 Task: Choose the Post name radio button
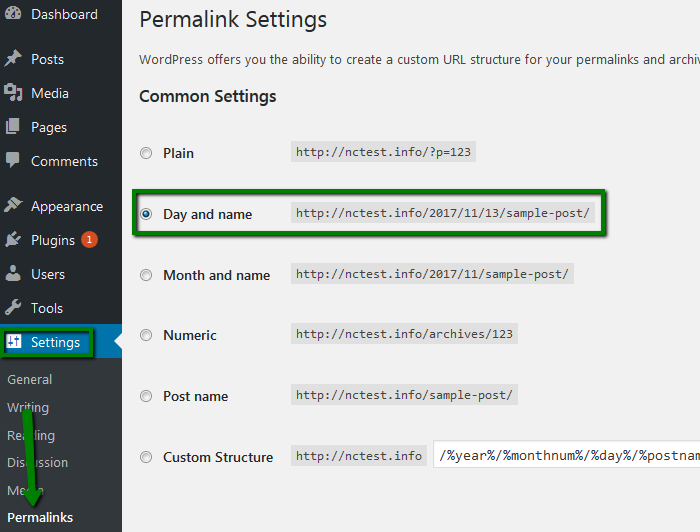click(x=146, y=396)
